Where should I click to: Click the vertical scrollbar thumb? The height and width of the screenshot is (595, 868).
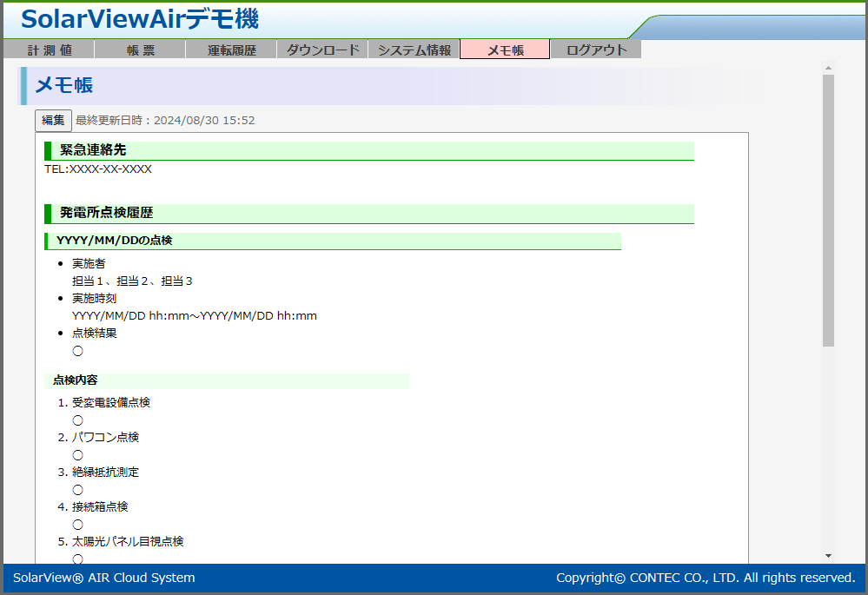pyautogui.click(x=828, y=208)
